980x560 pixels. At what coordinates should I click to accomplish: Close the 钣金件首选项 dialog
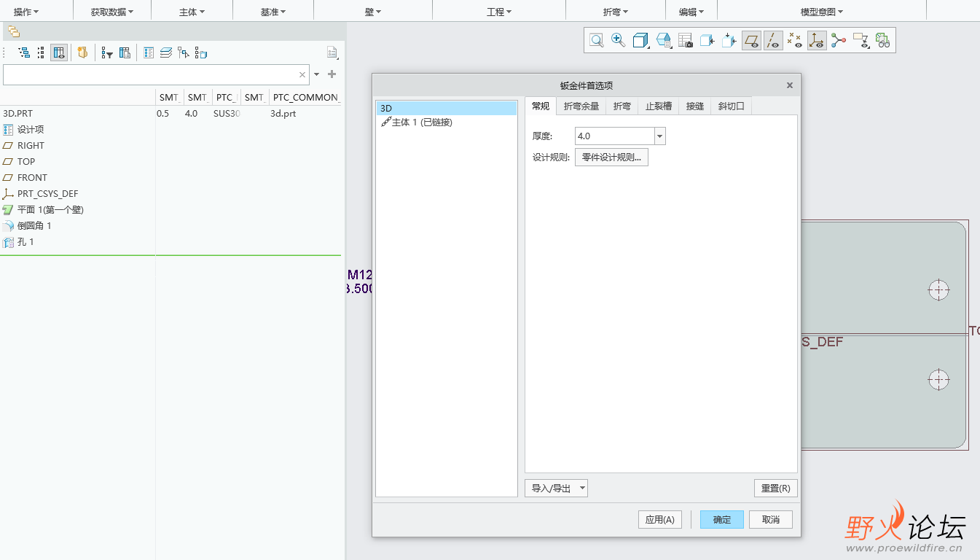pyautogui.click(x=789, y=85)
